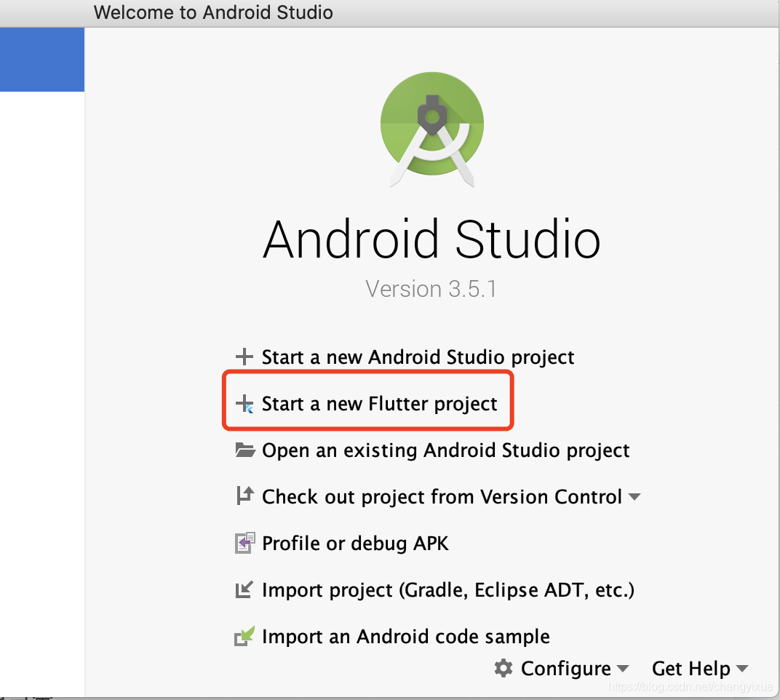Click the open folder icon
This screenshot has height=700, width=780.
coord(245,450)
